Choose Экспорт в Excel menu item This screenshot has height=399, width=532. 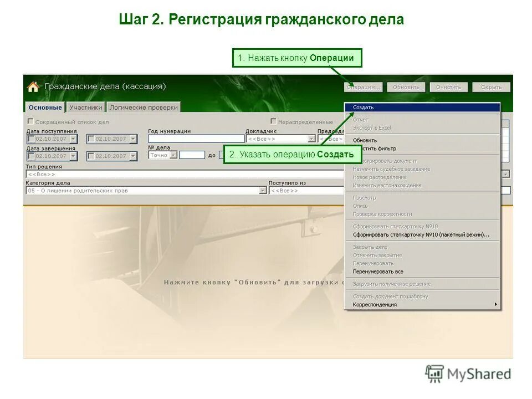tap(422, 128)
